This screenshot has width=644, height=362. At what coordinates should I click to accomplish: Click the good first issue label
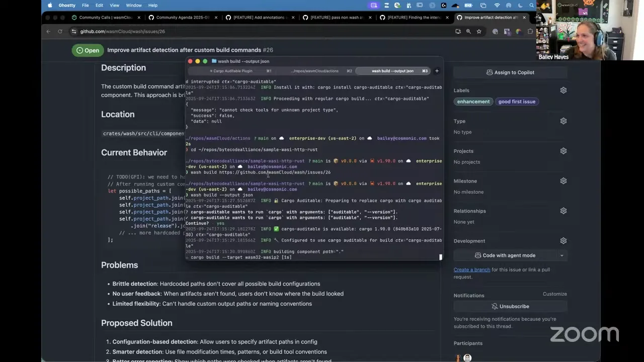(517, 102)
